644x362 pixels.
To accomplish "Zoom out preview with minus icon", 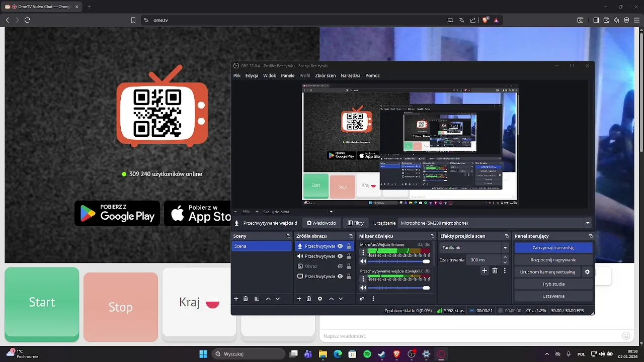I will (235, 212).
